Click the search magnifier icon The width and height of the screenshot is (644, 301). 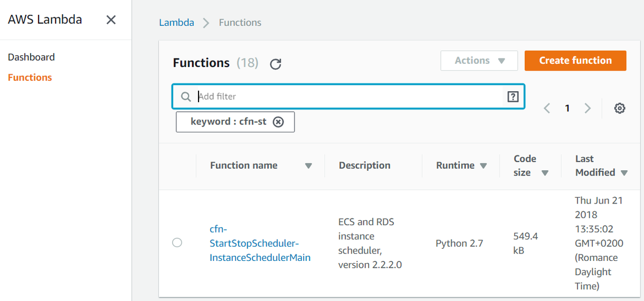(x=186, y=96)
